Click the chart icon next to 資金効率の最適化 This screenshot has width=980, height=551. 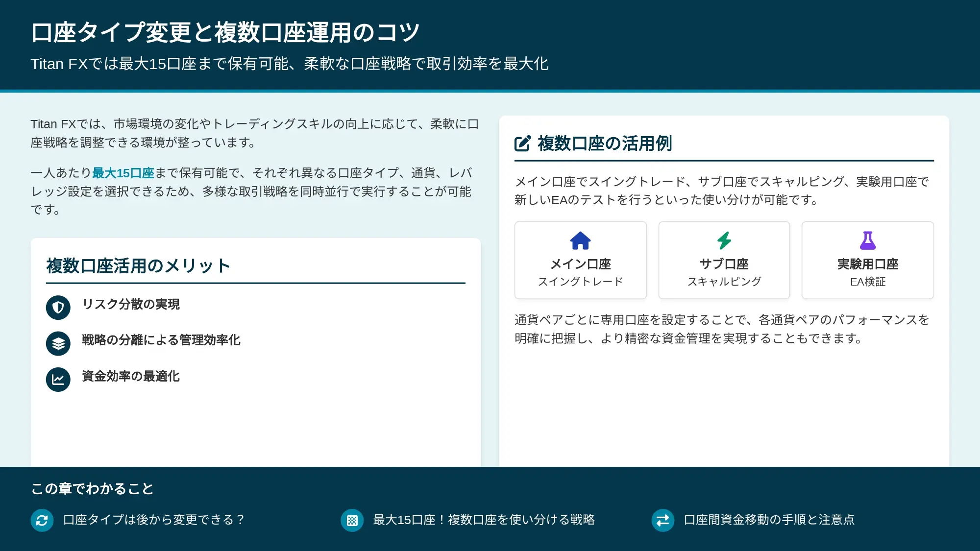[58, 380]
